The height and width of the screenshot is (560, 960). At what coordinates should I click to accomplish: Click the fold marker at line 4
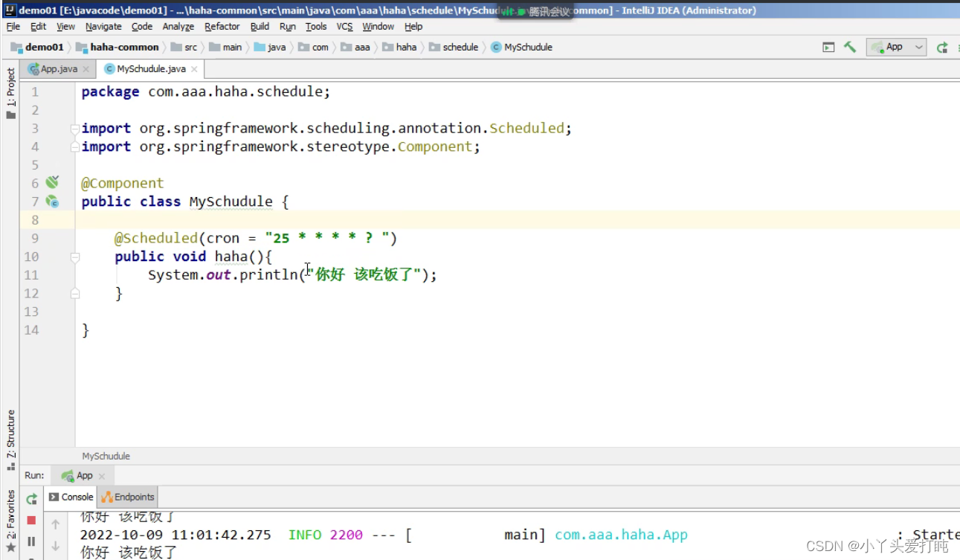point(74,147)
